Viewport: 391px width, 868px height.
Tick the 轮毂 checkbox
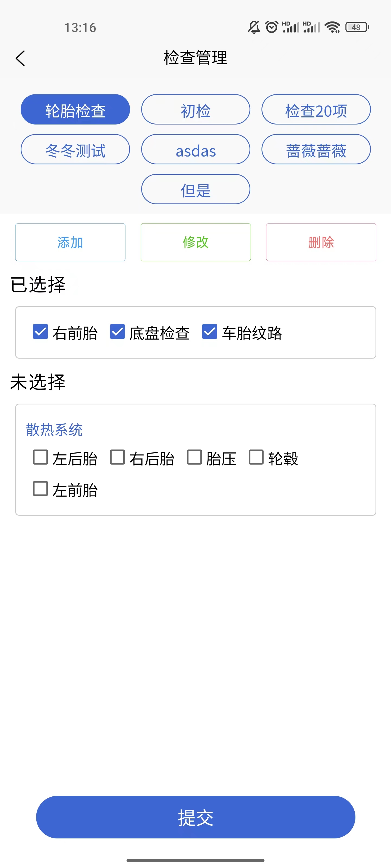click(x=256, y=457)
